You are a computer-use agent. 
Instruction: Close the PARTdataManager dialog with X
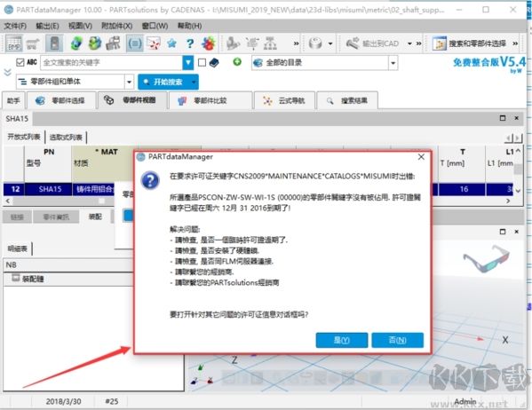(x=421, y=157)
